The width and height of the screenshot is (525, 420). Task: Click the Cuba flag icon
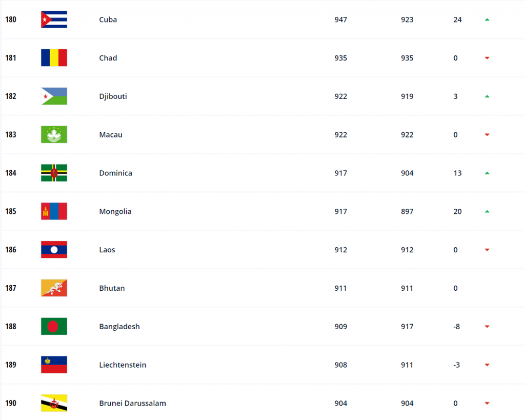(54, 19)
